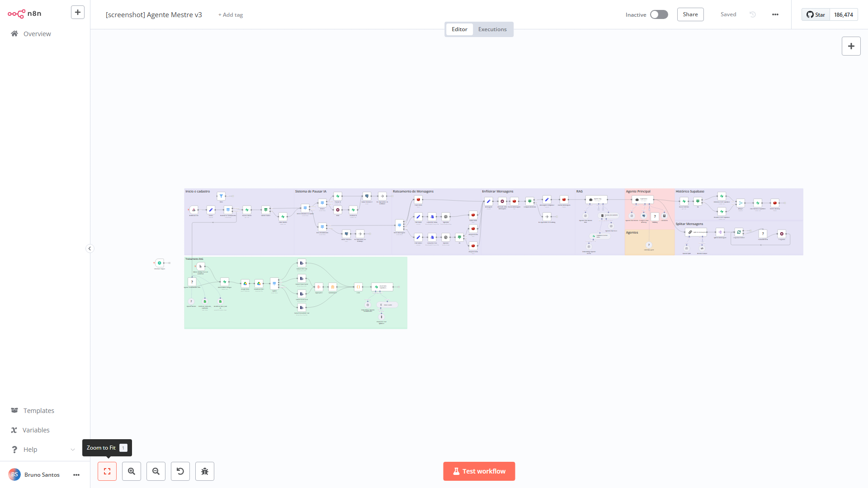Select the Summarize node in Treinamento RAG
Screen dimensions: 868x488
point(333,287)
